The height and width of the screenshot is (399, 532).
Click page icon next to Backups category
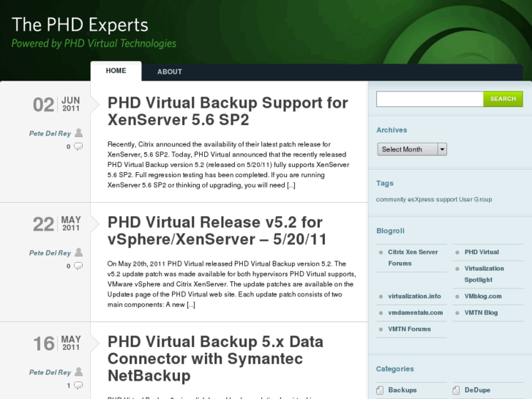pos(380,389)
